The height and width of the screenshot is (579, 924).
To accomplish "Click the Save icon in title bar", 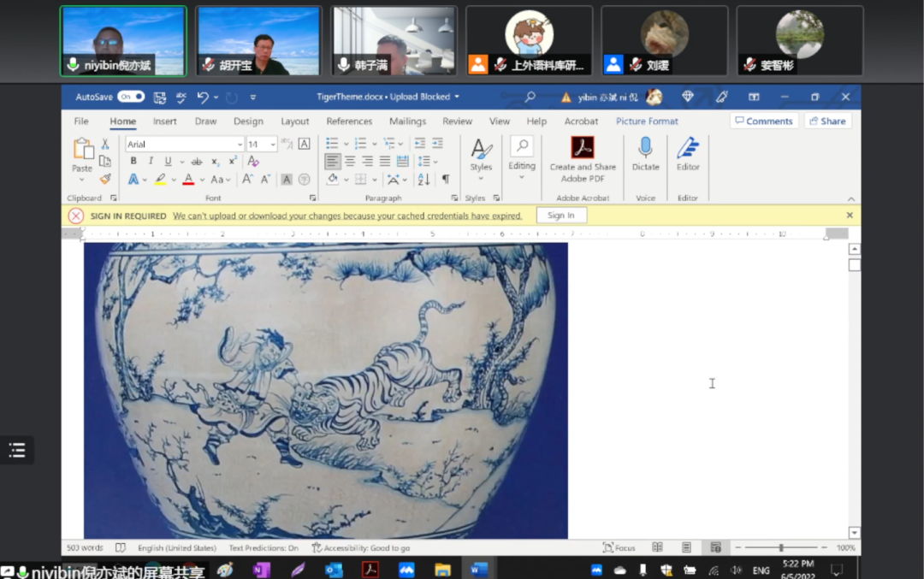I will (160, 97).
